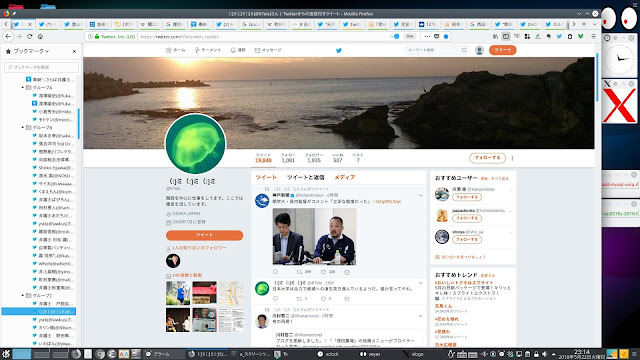Open the ホーム Twitter nav item
The width and height of the screenshot is (640, 360).
(x=176, y=50)
